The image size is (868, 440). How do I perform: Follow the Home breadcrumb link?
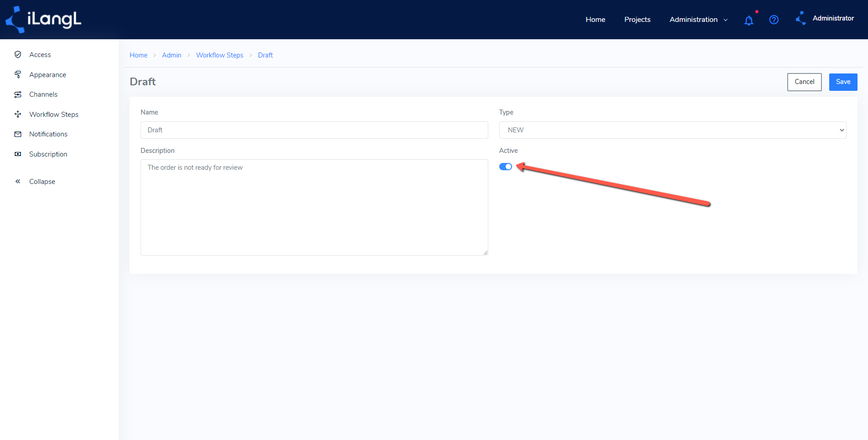coord(138,55)
